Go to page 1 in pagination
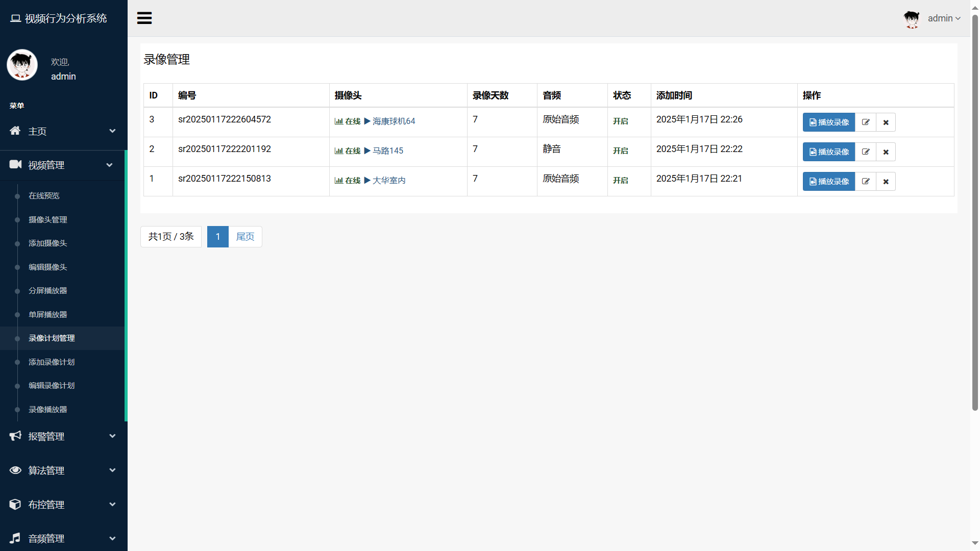The width and height of the screenshot is (980, 551). coord(218,237)
